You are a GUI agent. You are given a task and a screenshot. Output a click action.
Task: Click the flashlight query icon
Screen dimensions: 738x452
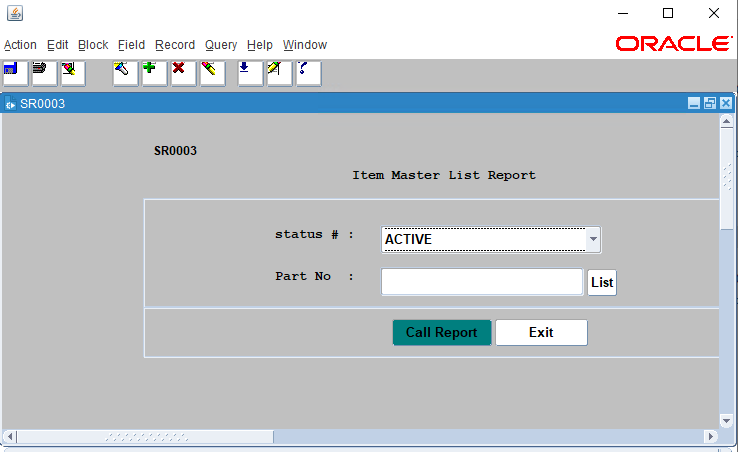pos(124,71)
